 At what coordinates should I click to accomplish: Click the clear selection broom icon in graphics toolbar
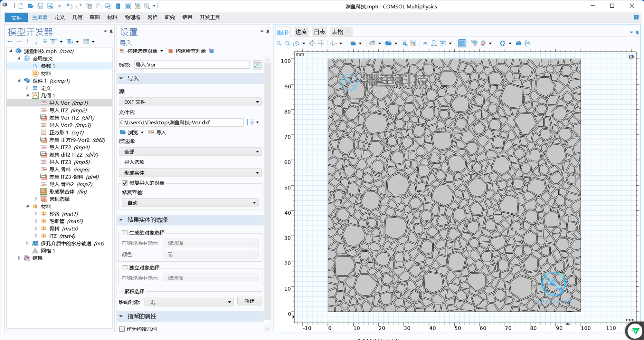click(413, 43)
